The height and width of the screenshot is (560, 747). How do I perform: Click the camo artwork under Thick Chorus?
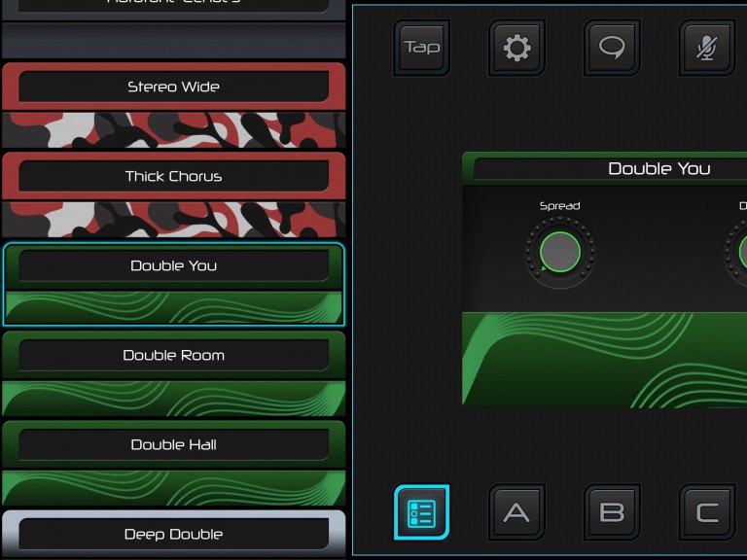[173, 219]
